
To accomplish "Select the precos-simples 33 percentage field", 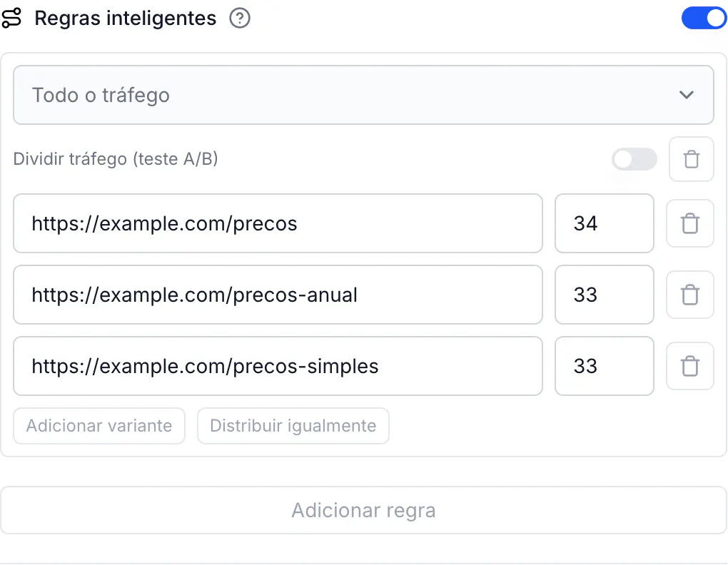I will point(604,366).
